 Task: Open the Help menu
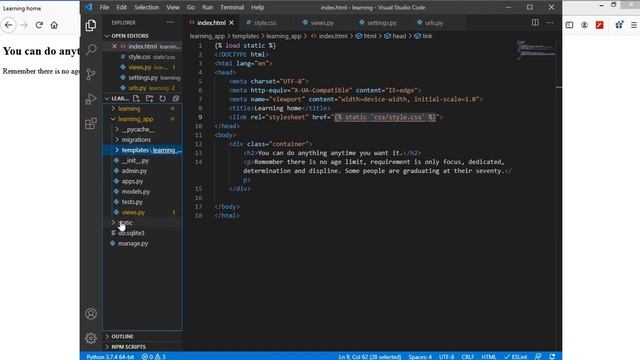pos(257,7)
